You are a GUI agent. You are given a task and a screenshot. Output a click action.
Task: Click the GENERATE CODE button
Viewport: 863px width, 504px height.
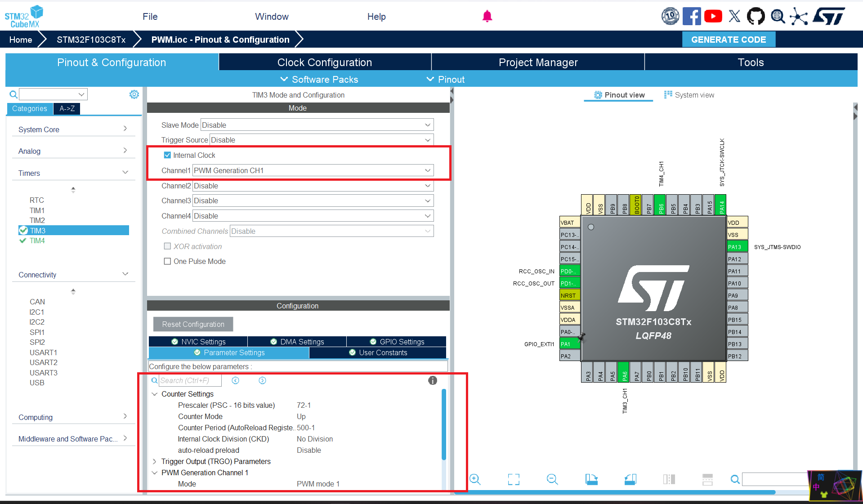(729, 40)
